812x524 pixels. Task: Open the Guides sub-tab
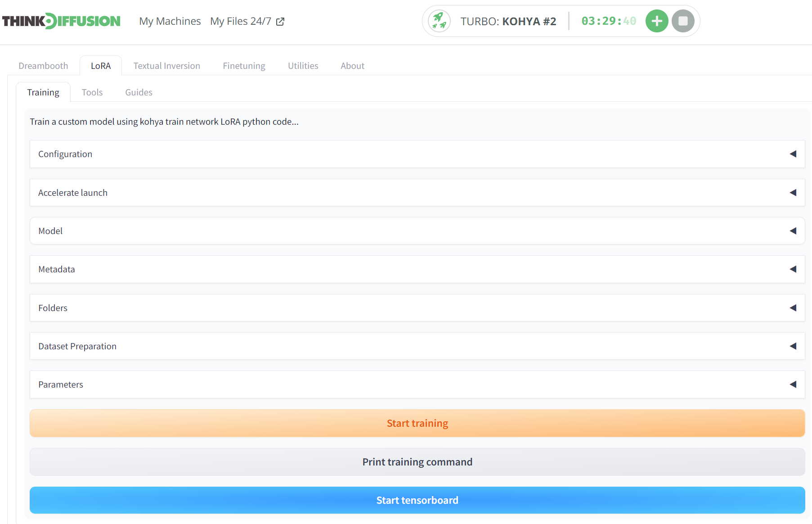(139, 92)
